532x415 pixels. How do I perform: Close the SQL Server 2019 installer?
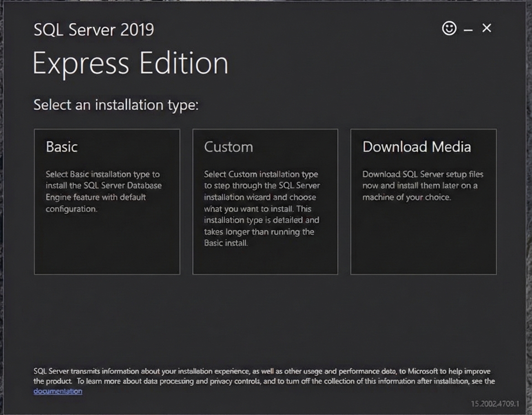tap(486, 28)
